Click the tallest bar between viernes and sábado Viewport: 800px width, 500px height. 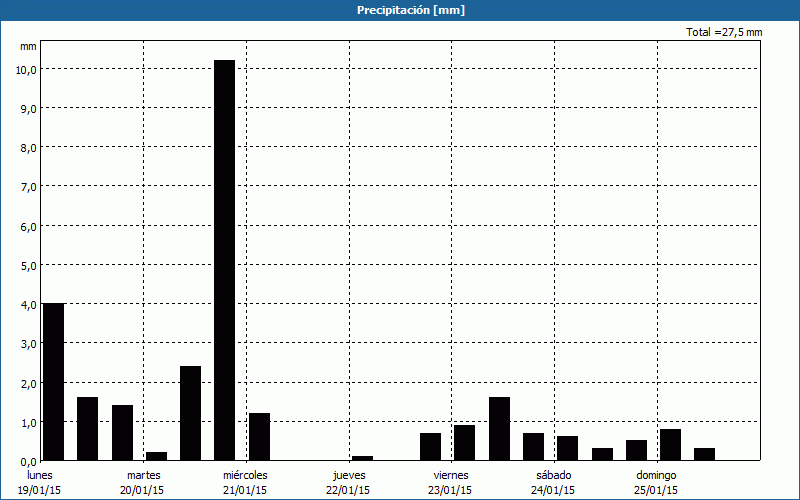coord(499,429)
